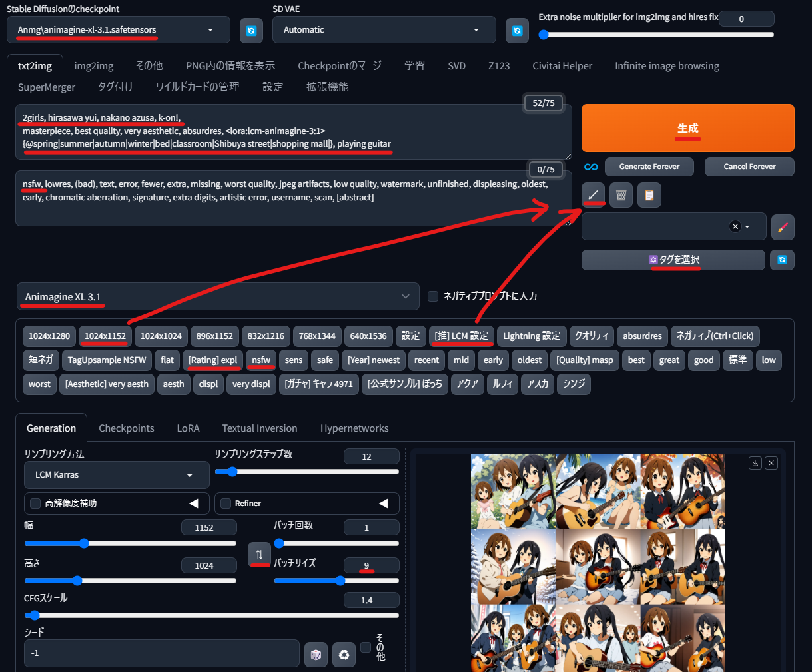Swap width and height values
Viewport: 812px width, 672px height.
(x=259, y=554)
